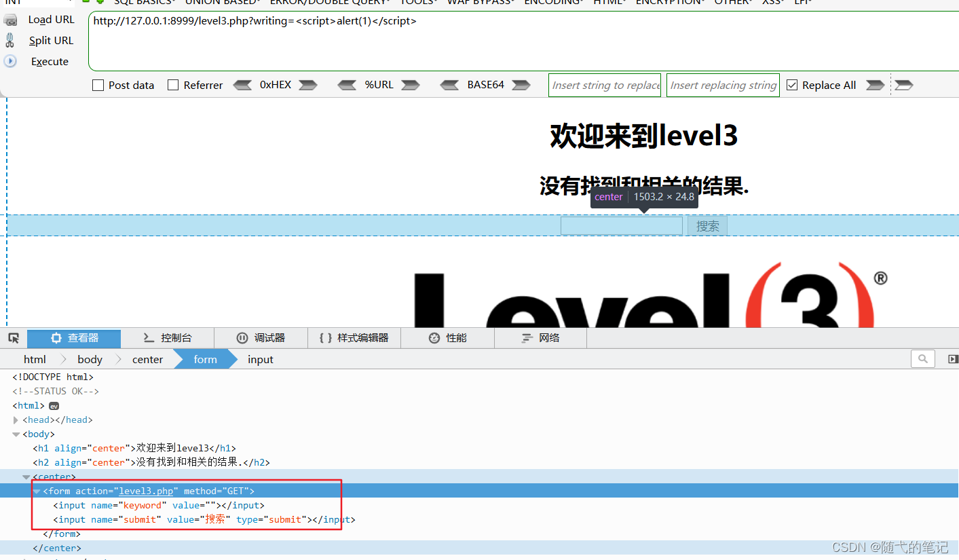
Task: Click the first arrow right of Replace All
Action: point(876,85)
